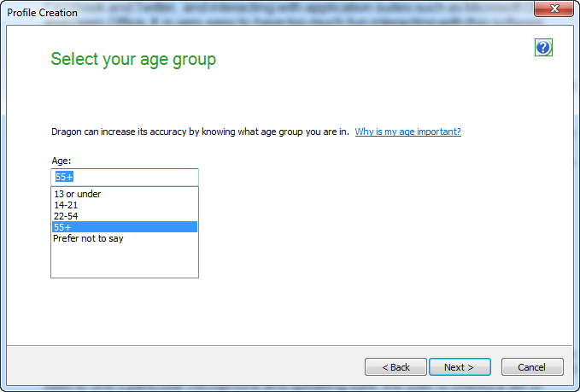Select '22-54' age option

click(x=125, y=216)
